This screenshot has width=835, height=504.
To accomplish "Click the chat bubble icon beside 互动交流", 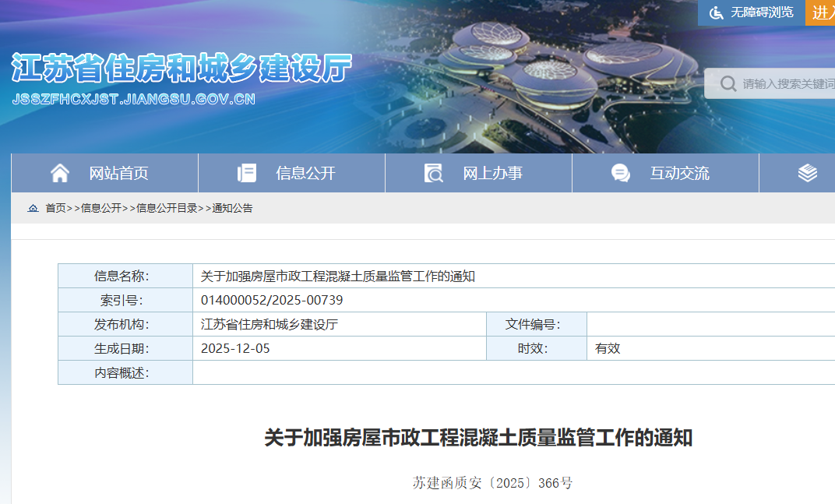I will pyautogui.click(x=621, y=173).
